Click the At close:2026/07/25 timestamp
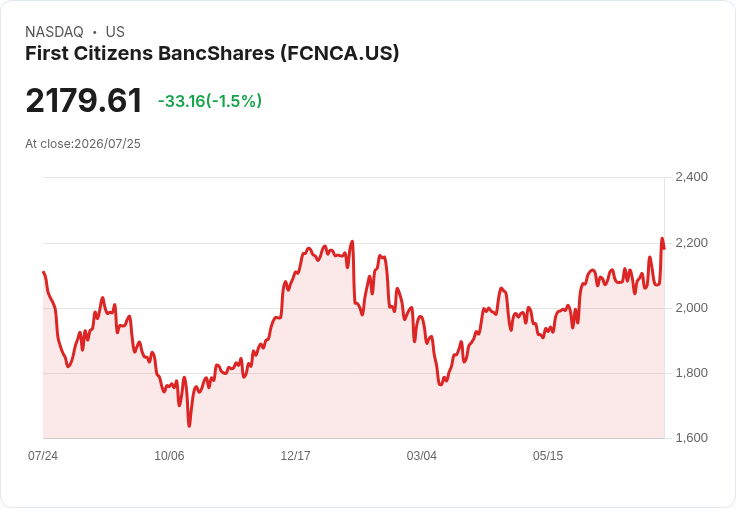736x508 pixels. (x=83, y=144)
